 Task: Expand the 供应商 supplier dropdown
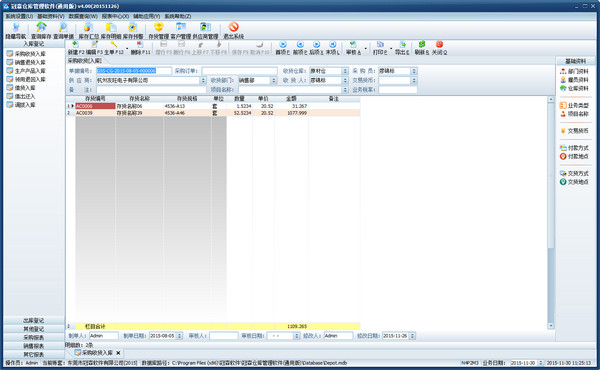tap(203, 80)
